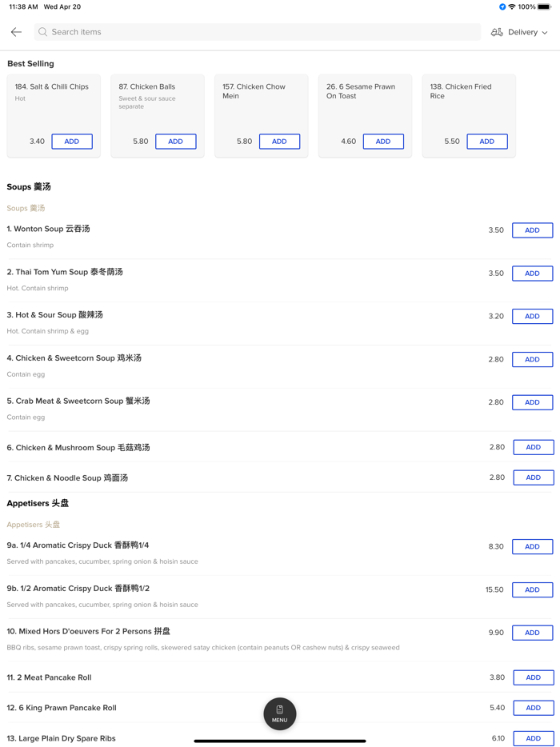Add Thai Tom Yum Soup
The width and height of the screenshot is (560, 747).
(532, 274)
